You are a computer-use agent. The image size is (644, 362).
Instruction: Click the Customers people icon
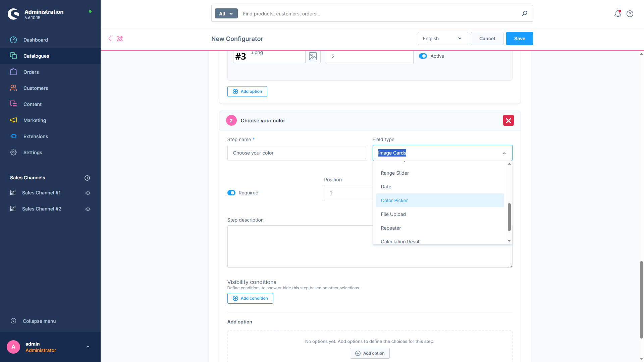pyautogui.click(x=13, y=88)
